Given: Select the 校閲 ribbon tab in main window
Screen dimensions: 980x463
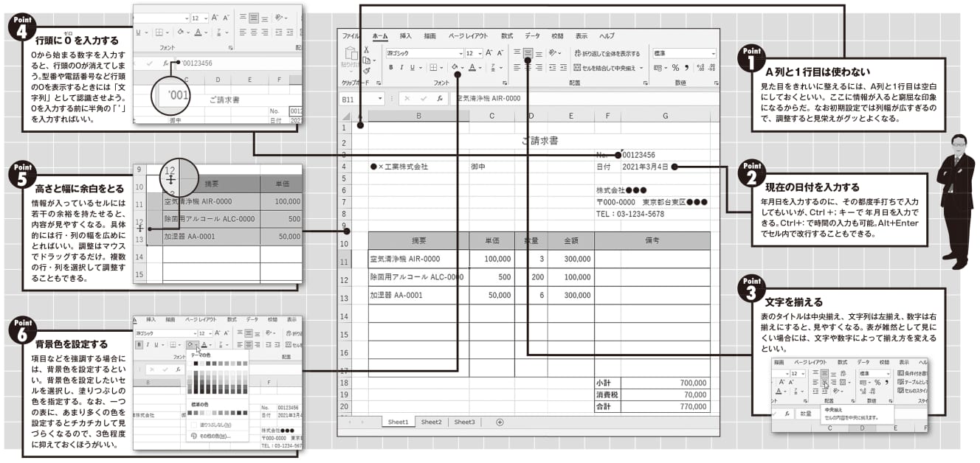Looking at the screenshot, I should (557, 35).
